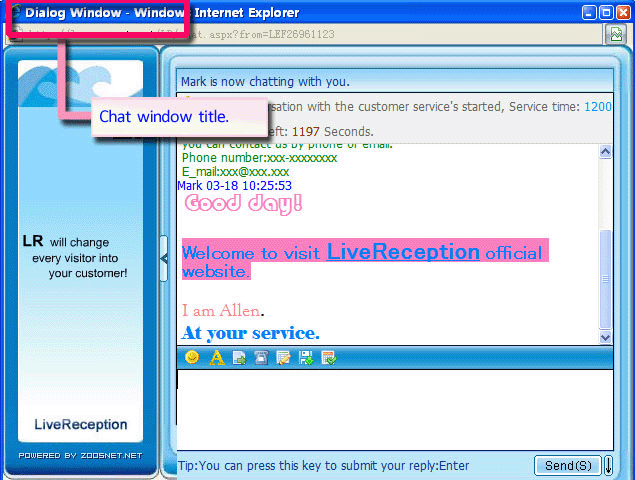The width and height of the screenshot is (635, 480).
Task: Click the 'Phone number:xxx-xxxxxxxx' line
Action: tap(259, 158)
